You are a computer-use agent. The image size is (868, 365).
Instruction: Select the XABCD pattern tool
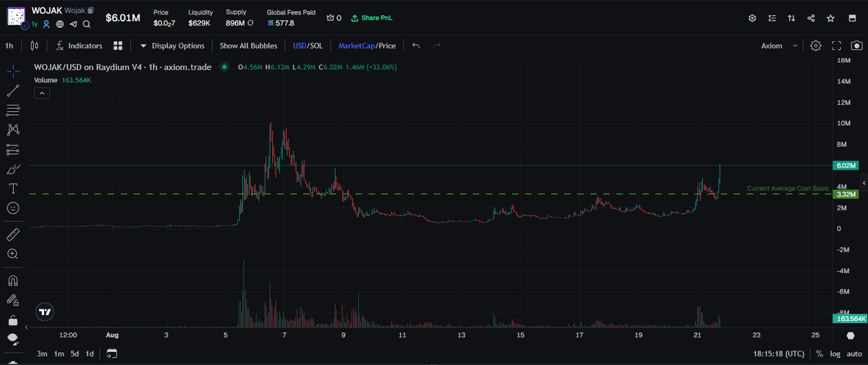(x=13, y=130)
